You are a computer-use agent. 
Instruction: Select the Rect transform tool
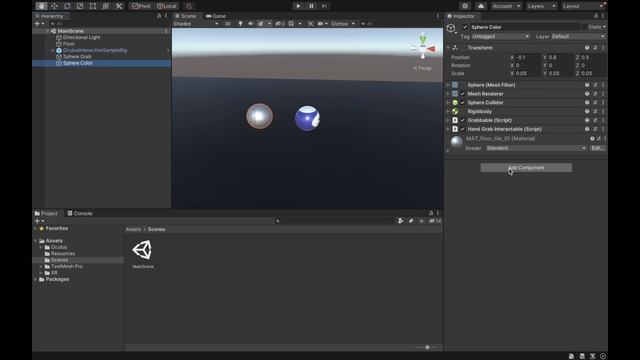(x=93, y=6)
